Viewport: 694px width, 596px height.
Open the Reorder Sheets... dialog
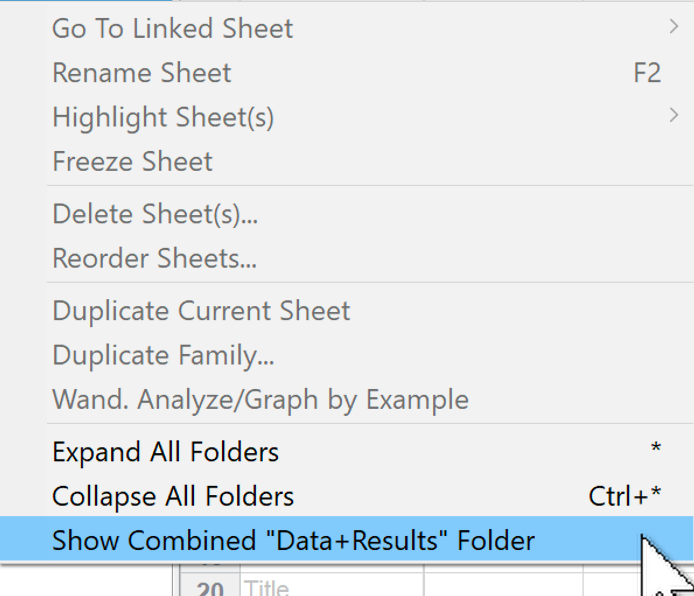[x=154, y=259]
